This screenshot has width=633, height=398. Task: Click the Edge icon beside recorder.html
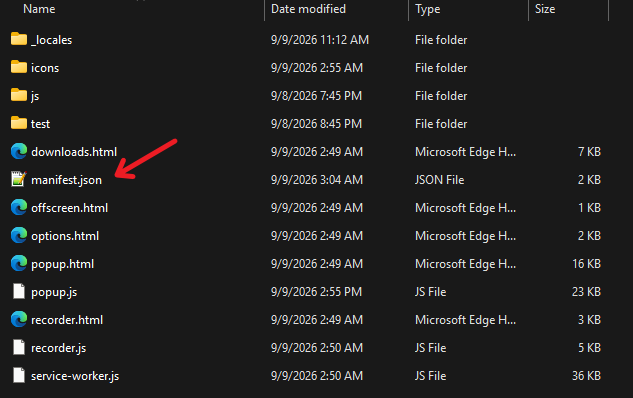point(19,319)
